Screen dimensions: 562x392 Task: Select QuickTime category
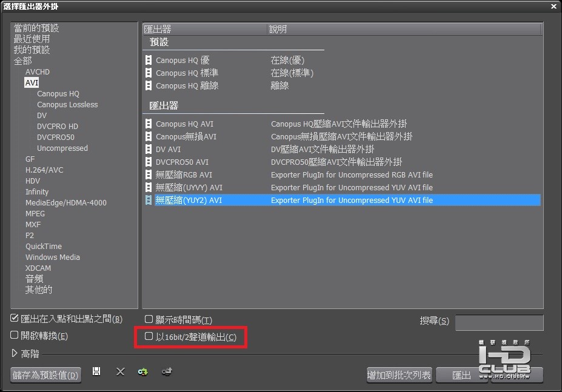pyautogui.click(x=44, y=247)
